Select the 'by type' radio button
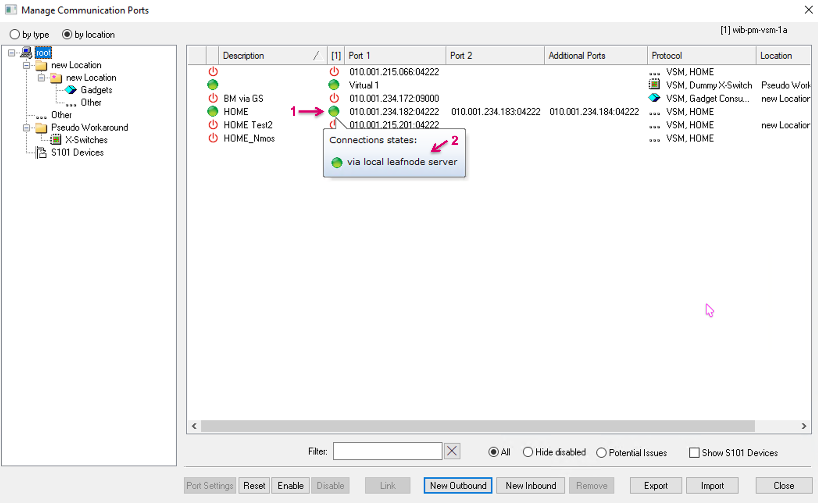Screen dimensions: 819x504 tap(15, 34)
